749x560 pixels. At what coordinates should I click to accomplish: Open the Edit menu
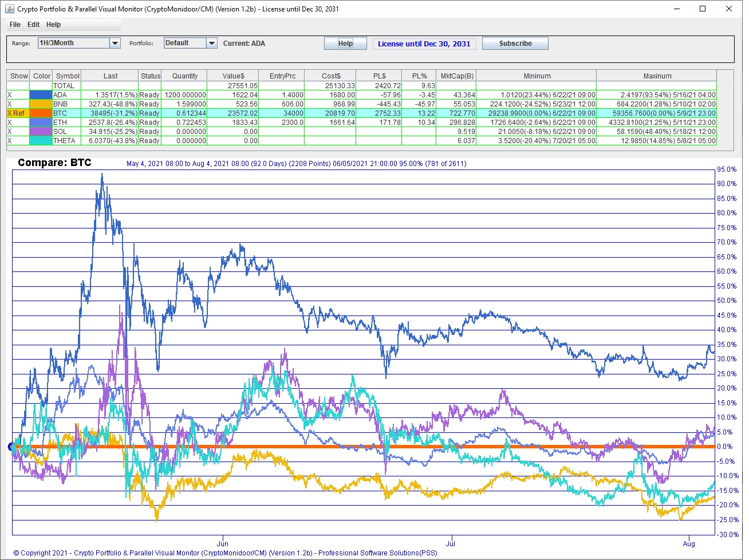click(x=34, y=25)
